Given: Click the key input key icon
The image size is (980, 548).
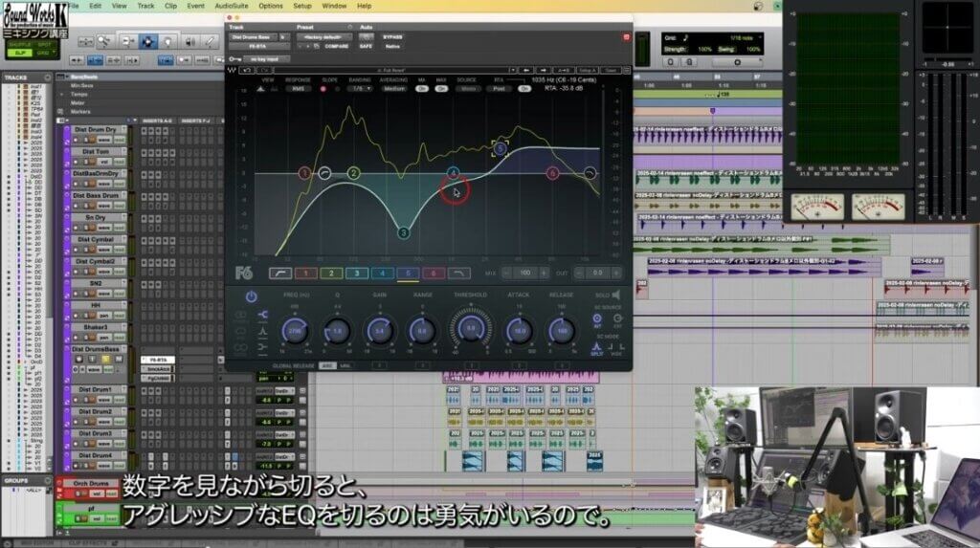Looking at the screenshot, I should (x=234, y=58).
